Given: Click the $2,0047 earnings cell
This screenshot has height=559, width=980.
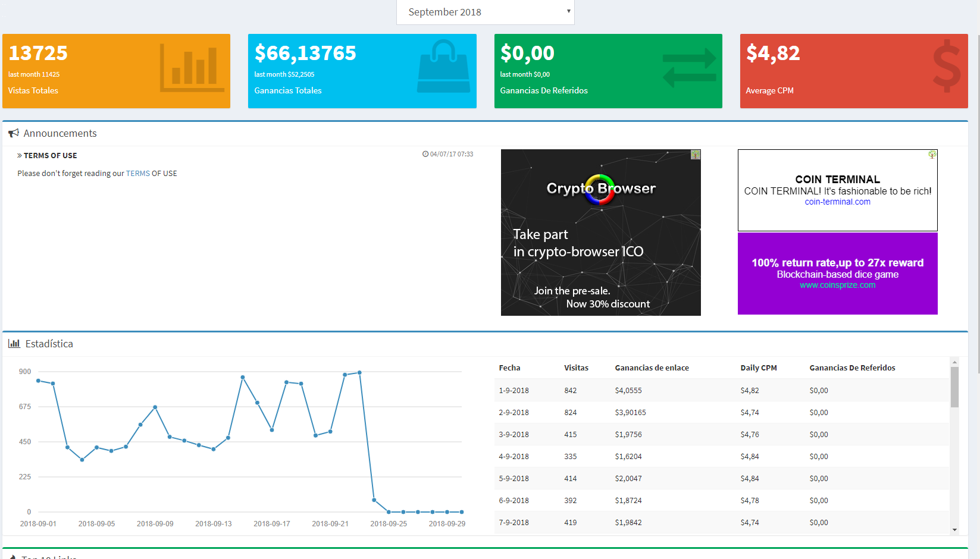Looking at the screenshot, I should 628,479.
